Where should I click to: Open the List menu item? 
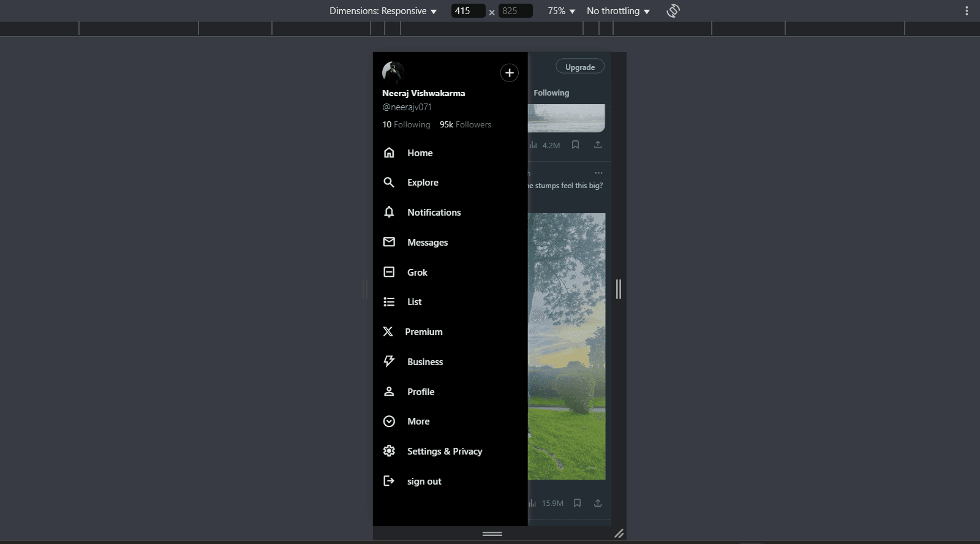[x=414, y=302]
